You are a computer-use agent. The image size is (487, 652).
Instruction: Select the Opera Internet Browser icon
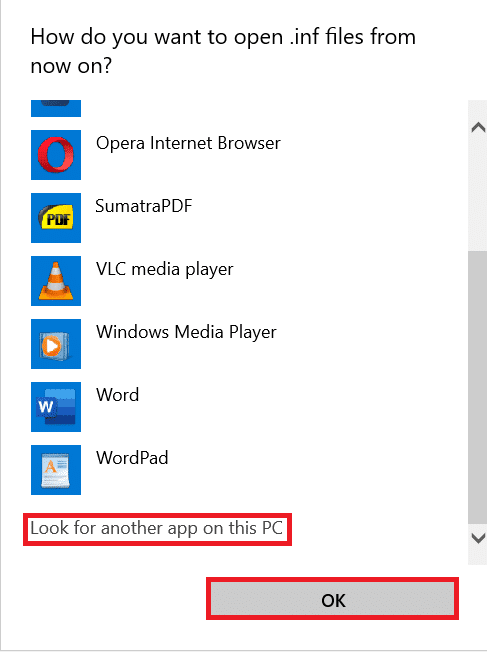[56, 155]
